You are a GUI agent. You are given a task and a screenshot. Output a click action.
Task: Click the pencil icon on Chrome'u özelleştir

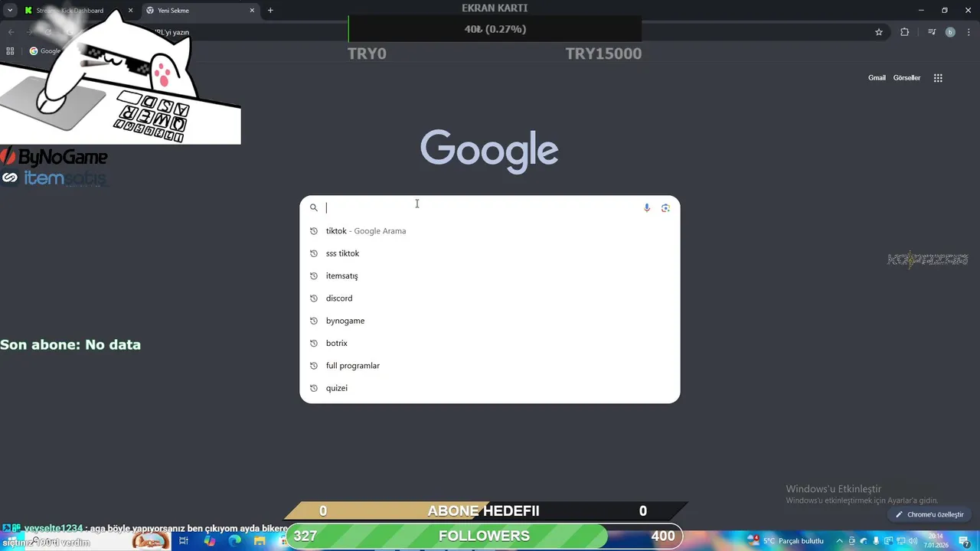coord(900,515)
